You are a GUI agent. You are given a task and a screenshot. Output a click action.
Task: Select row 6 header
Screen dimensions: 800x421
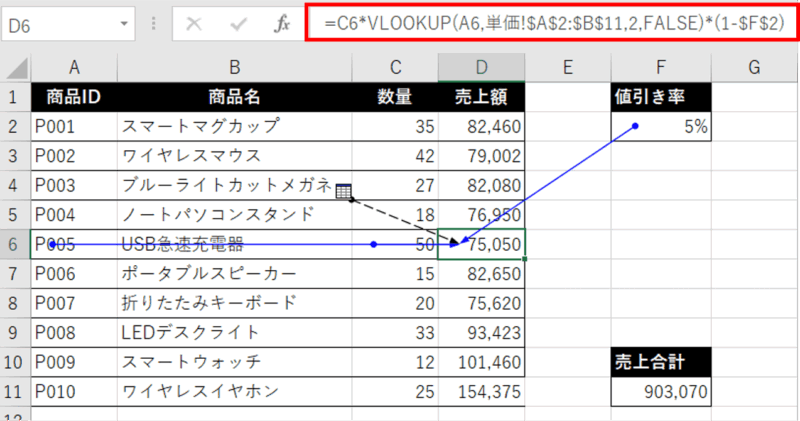[14, 244]
